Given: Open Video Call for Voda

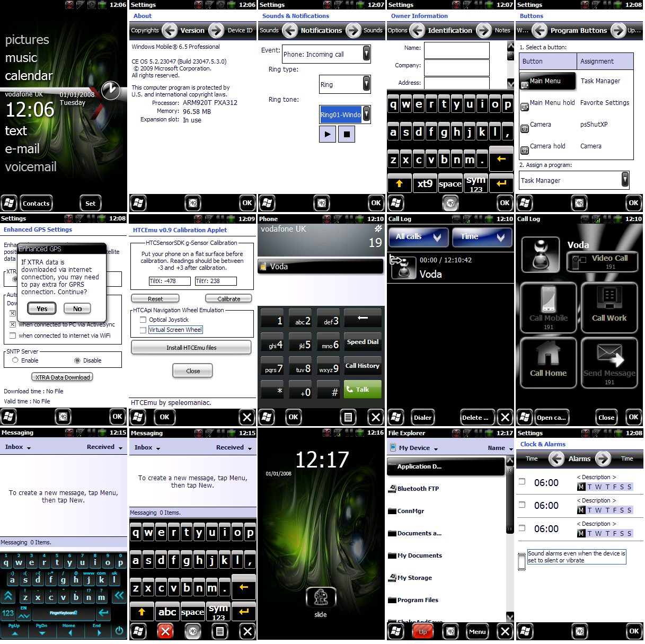Looking at the screenshot, I should click(x=602, y=261).
